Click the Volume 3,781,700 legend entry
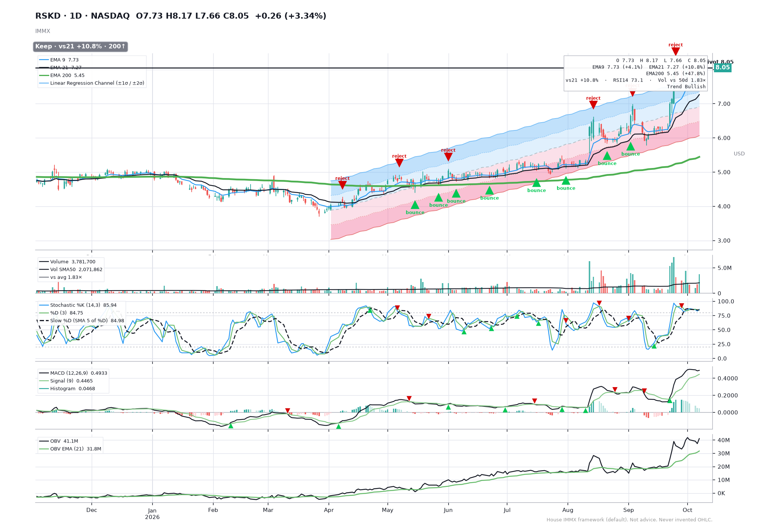The image size is (783, 532). pos(67,262)
